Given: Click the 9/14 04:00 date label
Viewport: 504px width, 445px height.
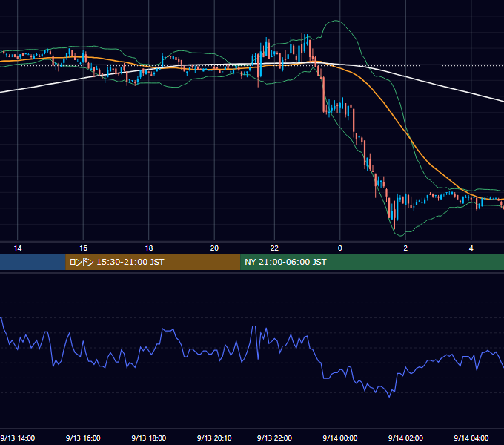Looking at the screenshot, I should (471, 438).
